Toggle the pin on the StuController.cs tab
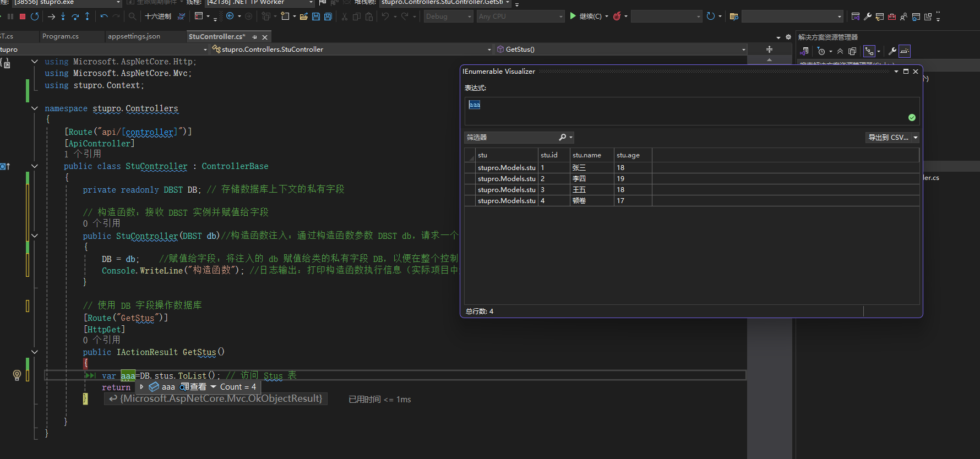 click(x=254, y=37)
